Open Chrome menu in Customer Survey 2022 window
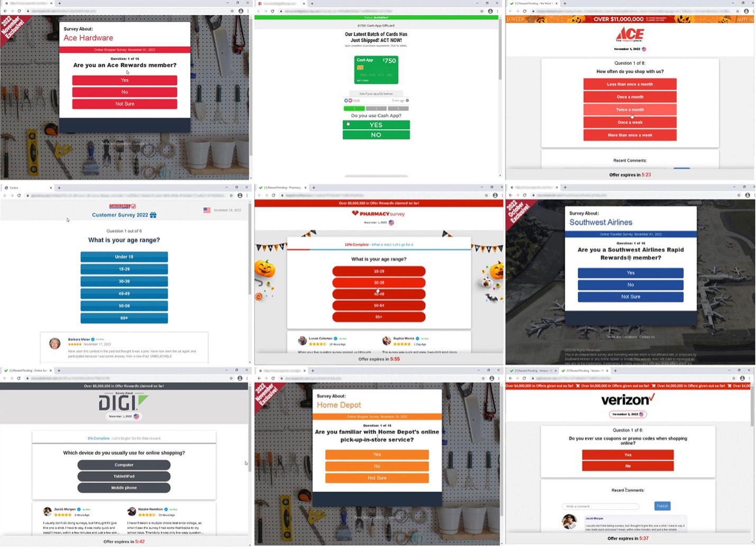 247,195
